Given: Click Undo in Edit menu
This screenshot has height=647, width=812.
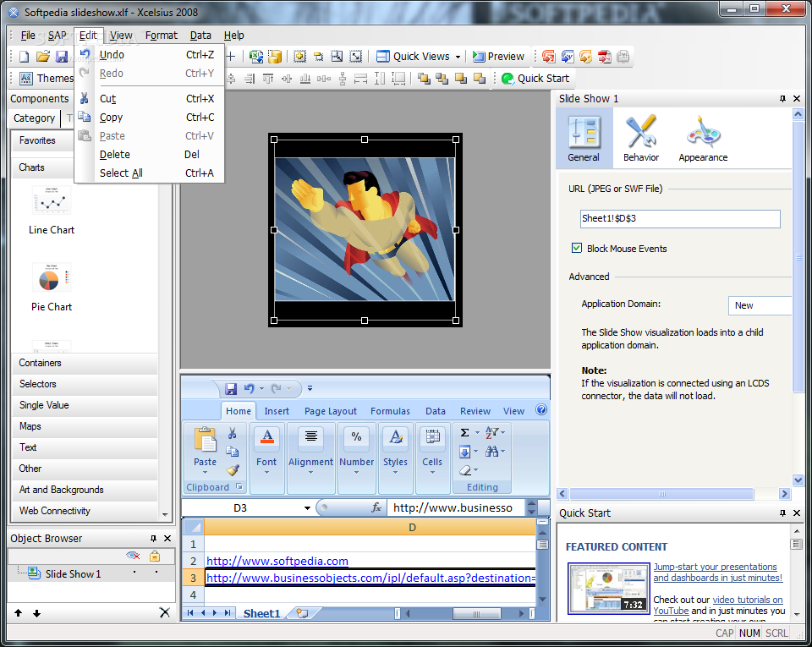Looking at the screenshot, I should coord(149,54).
